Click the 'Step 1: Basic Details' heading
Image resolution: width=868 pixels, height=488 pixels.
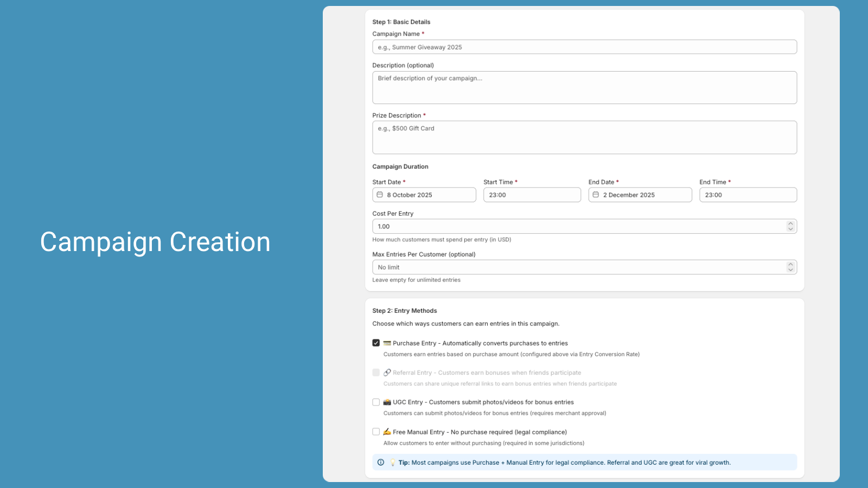[x=401, y=22]
